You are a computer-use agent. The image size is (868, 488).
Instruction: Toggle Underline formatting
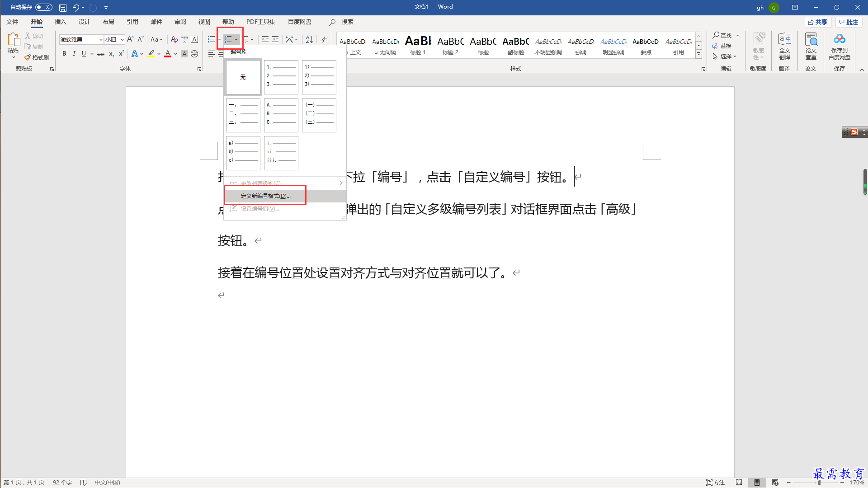tap(84, 53)
